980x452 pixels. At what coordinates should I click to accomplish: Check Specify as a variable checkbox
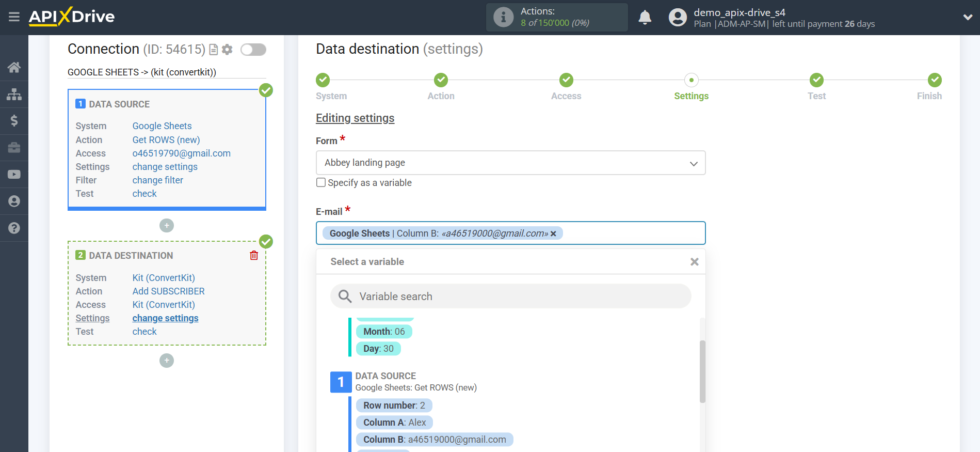(321, 182)
